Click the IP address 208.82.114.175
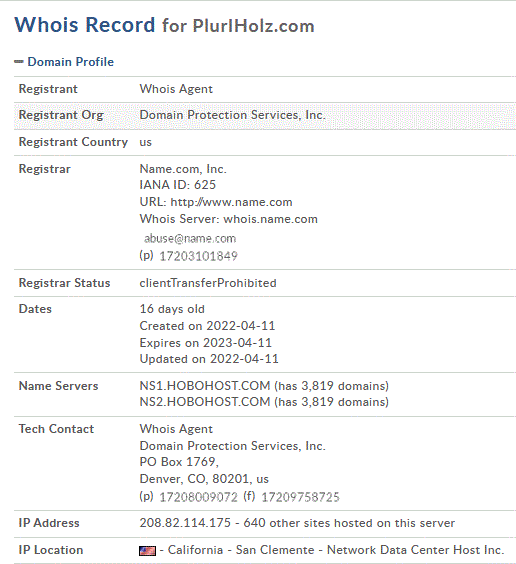This screenshot has height=564, width=516. coord(185,523)
